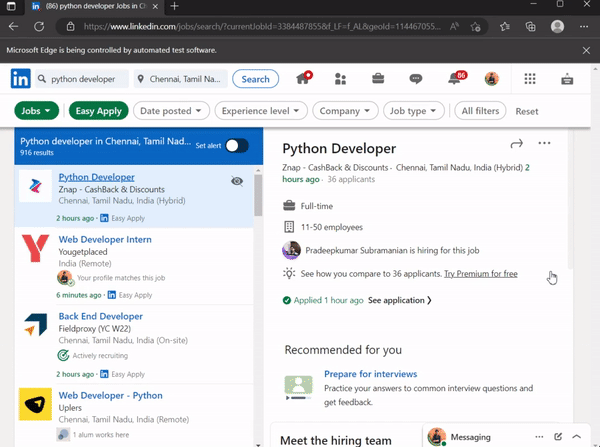Click the browser back arrow
Viewport: 600px width, 447px height.
coord(13,26)
